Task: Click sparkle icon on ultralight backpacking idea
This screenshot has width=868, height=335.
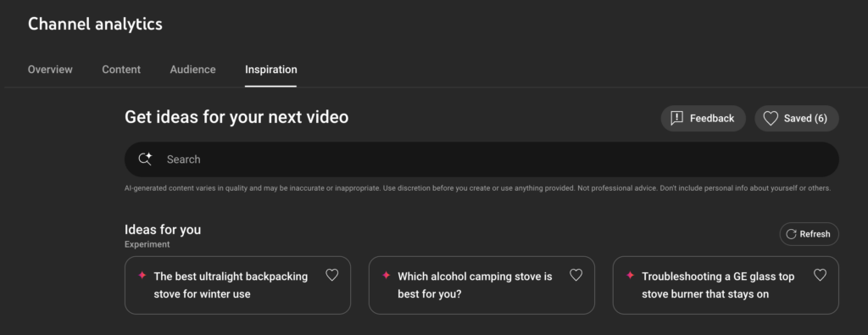Action: coord(142,275)
